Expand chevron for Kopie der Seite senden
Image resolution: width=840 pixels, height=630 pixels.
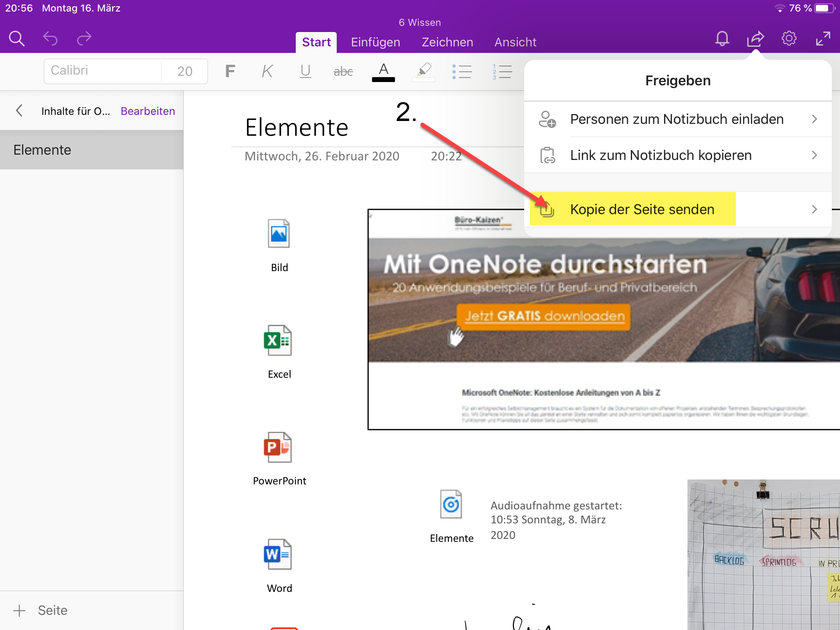pos(814,210)
